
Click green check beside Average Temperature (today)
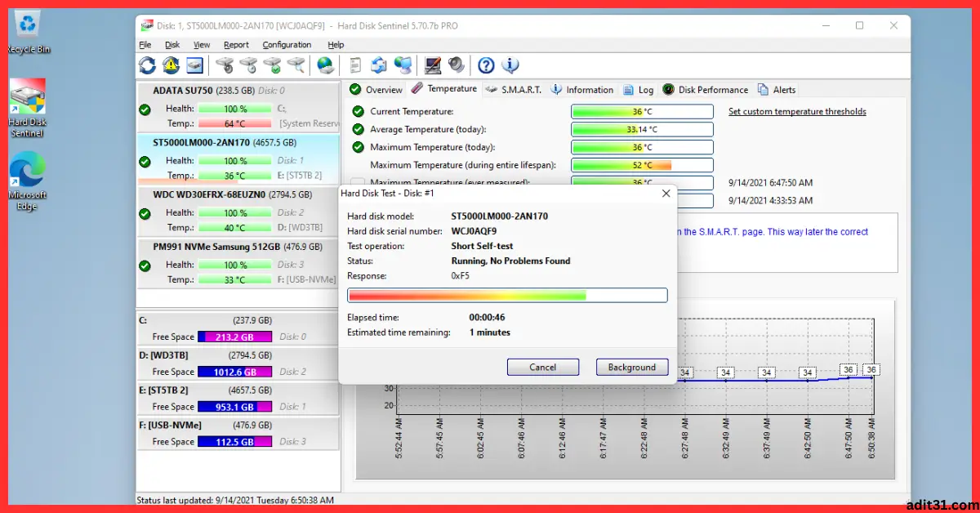click(358, 130)
